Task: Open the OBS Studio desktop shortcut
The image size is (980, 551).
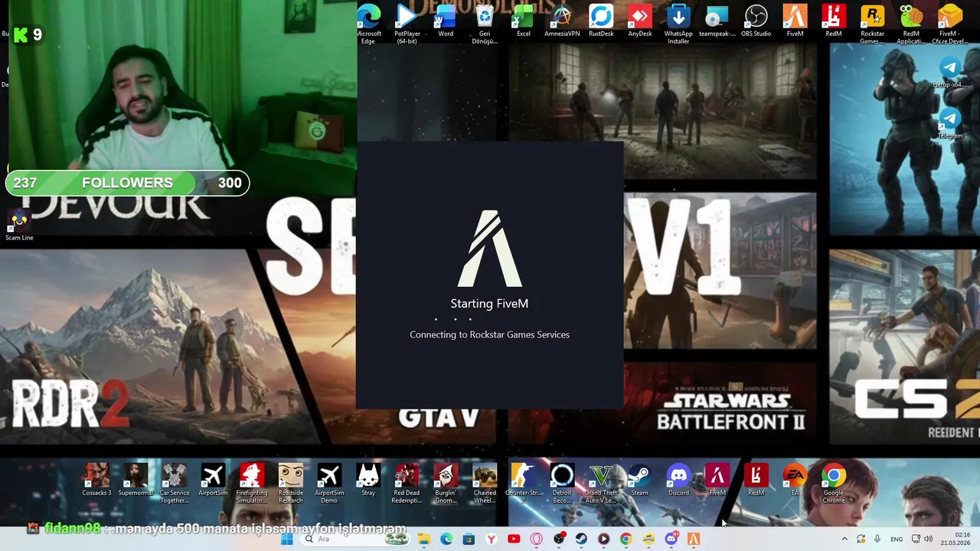Action: pos(756,21)
